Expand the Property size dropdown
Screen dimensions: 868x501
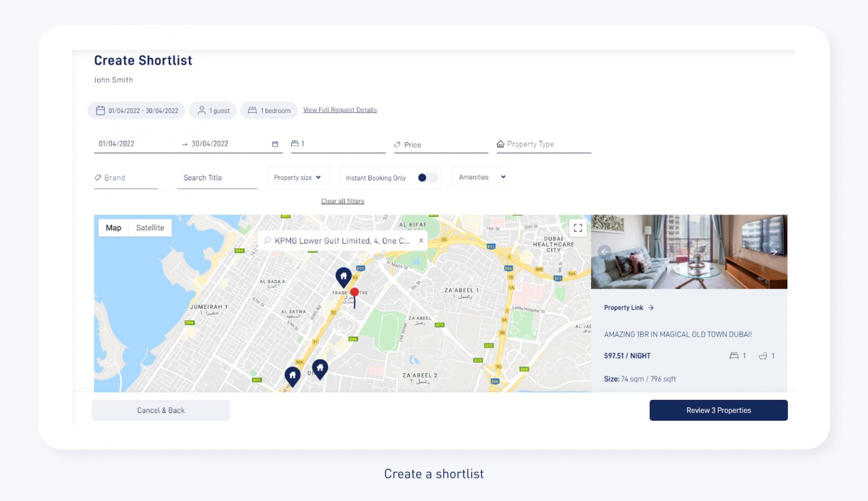point(297,178)
